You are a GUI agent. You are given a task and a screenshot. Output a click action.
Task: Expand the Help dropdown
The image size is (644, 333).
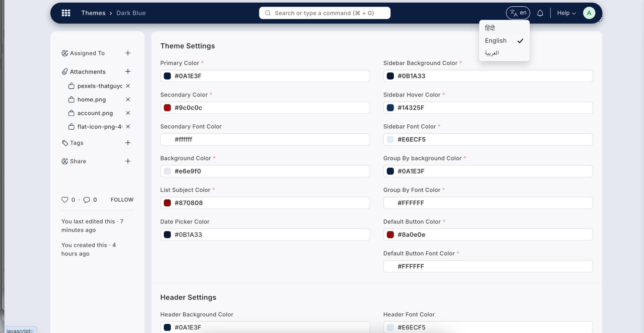pyautogui.click(x=566, y=13)
